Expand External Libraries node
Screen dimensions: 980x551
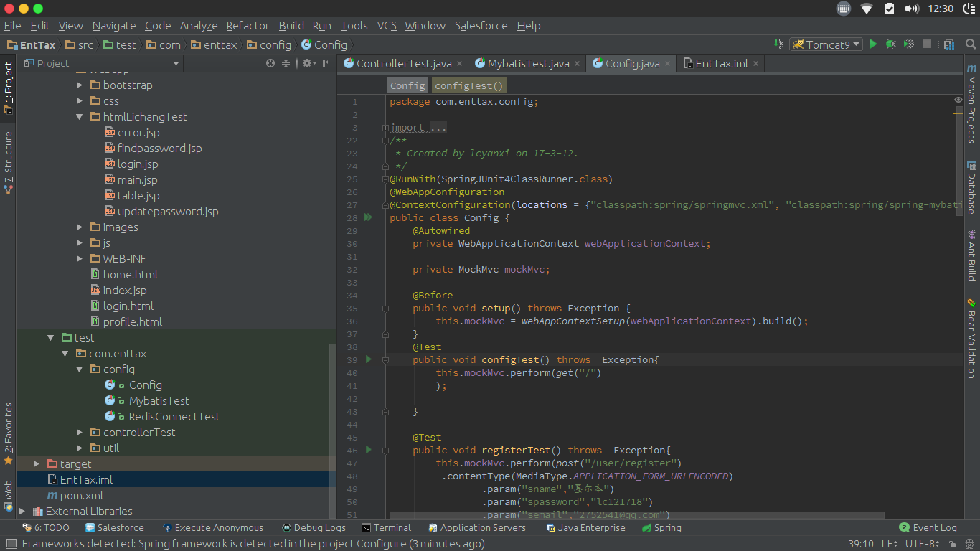click(22, 511)
